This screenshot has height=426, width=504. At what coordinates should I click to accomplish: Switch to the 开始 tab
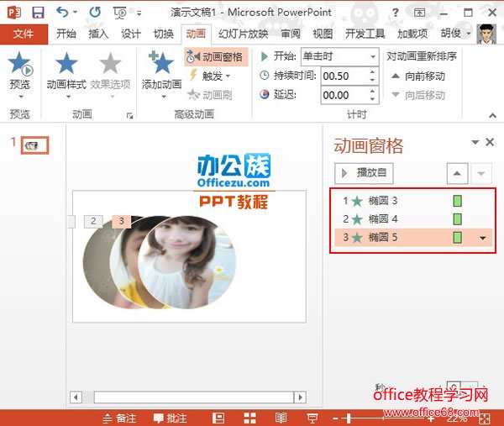(66, 34)
